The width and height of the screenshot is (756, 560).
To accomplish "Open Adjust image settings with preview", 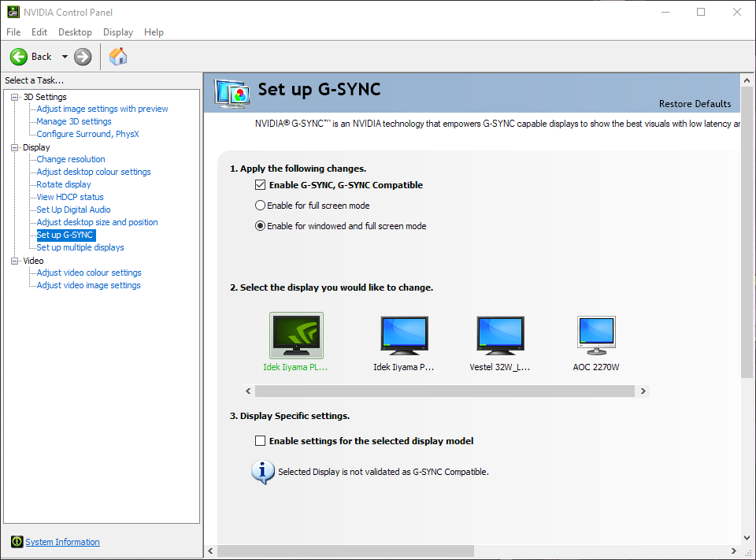I will [102, 109].
